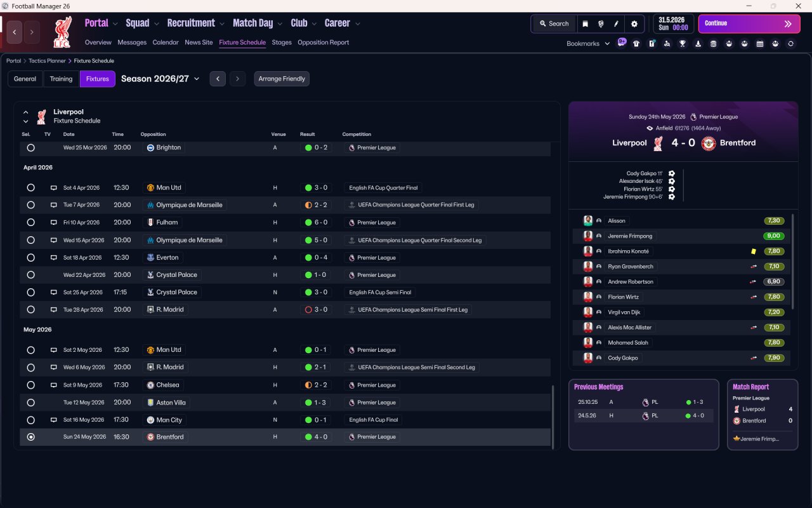Expand the Club menu chevron
Viewport: 812px width, 508px height.
[313, 24]
